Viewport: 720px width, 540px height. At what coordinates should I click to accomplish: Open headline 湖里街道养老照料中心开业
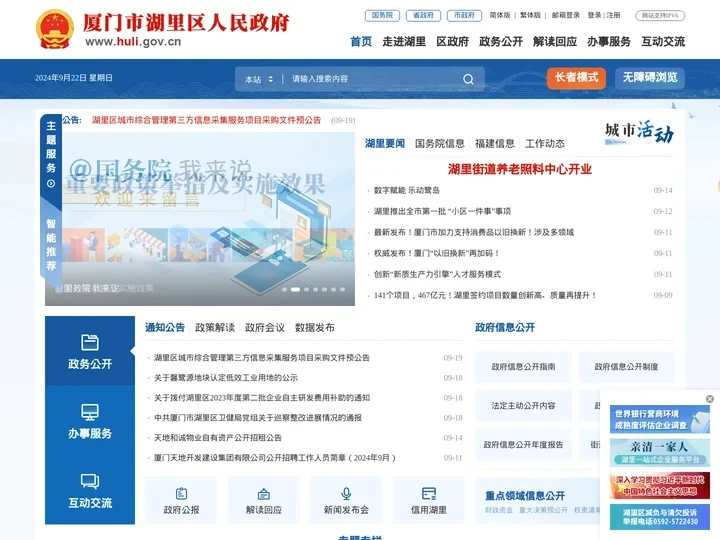tap(520, 169)
